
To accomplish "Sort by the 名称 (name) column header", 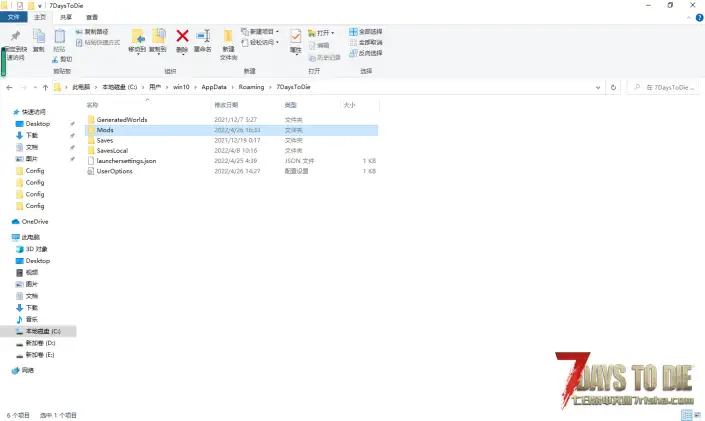I will click(147, 105).
